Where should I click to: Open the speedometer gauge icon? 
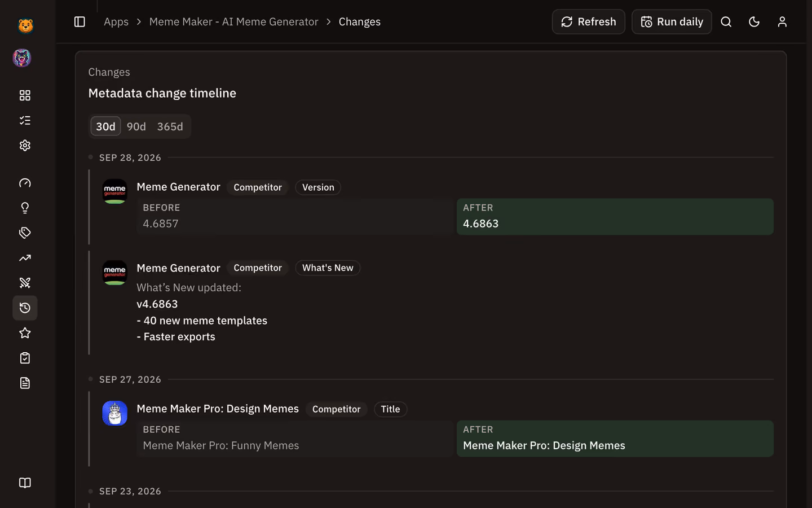(x=25, y=183)
